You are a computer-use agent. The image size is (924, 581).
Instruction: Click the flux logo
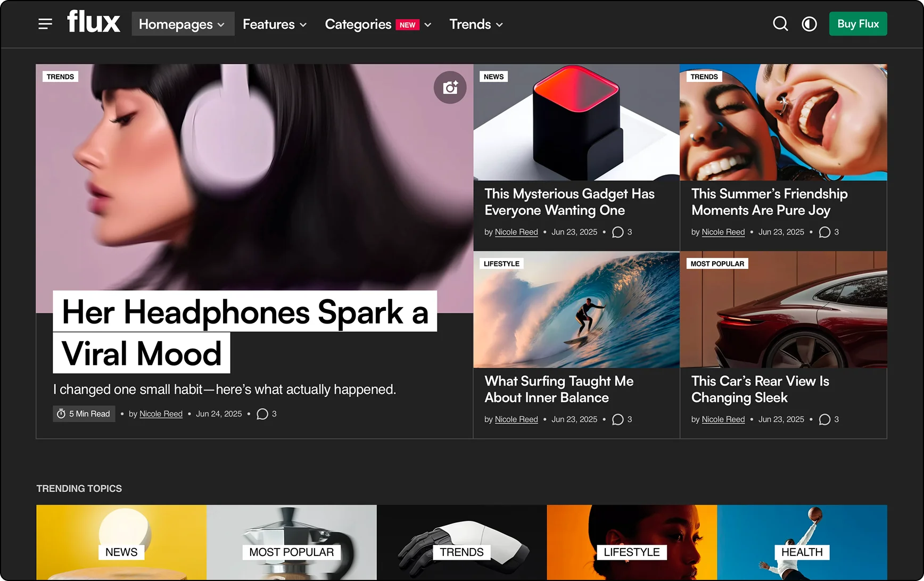94,23
